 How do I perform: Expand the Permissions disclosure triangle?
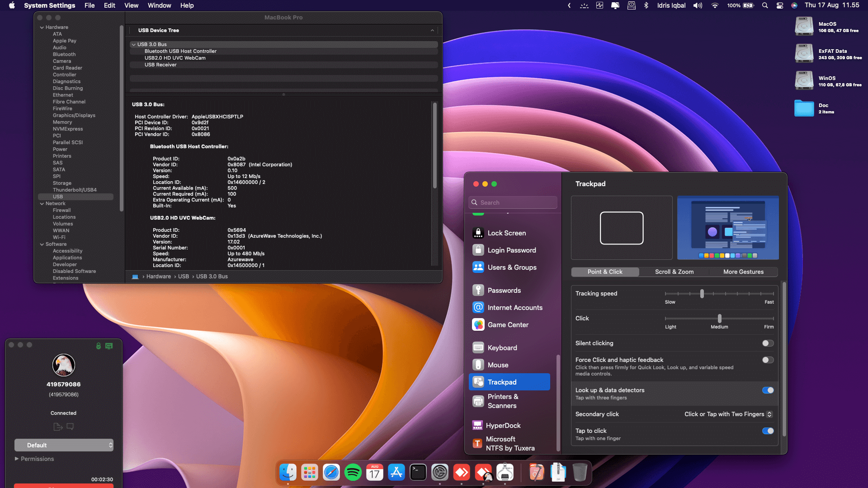coord(17,459)
